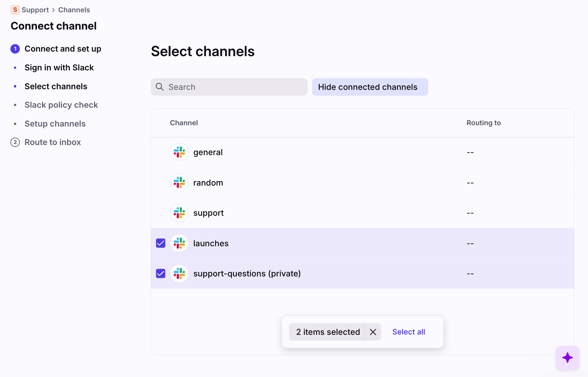
Task: Open Channels breadcrumb link
Action: click(74, 10)
